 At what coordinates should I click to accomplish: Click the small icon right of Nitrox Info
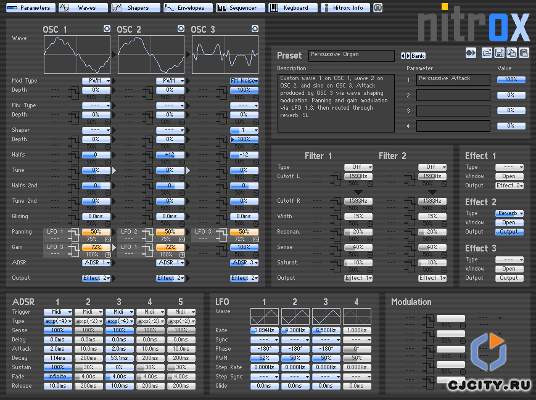tap(377, 8)
